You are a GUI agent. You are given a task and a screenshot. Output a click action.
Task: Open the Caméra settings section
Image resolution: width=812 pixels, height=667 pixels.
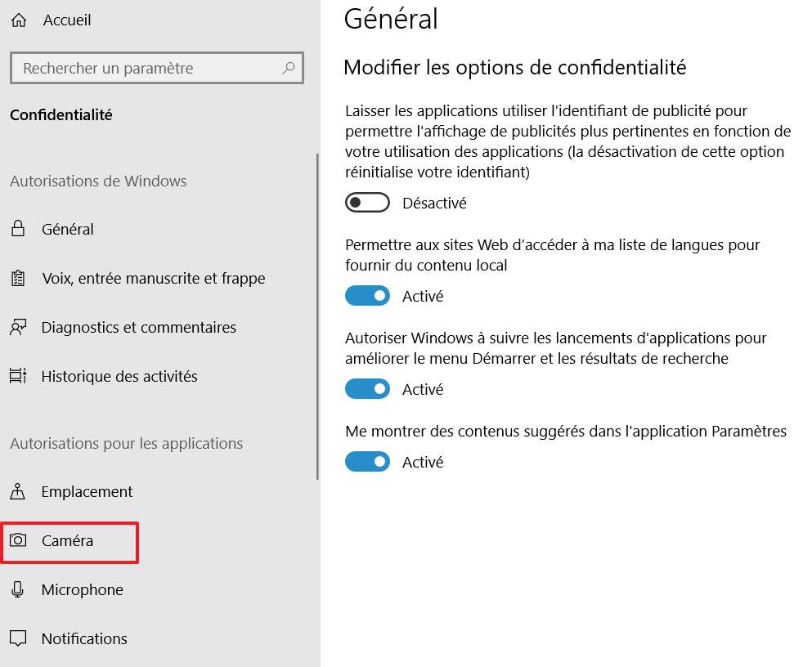tap(68, 541)
